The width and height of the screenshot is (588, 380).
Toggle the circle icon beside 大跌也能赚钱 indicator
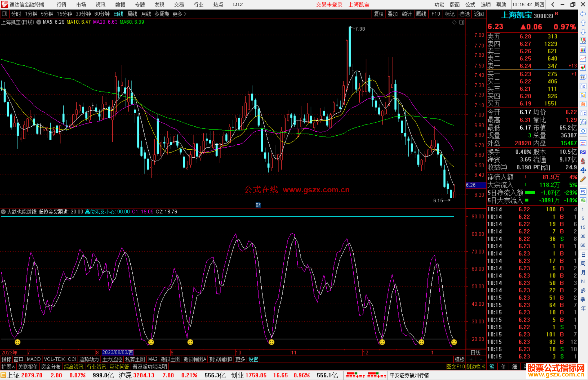coord(4,212)
